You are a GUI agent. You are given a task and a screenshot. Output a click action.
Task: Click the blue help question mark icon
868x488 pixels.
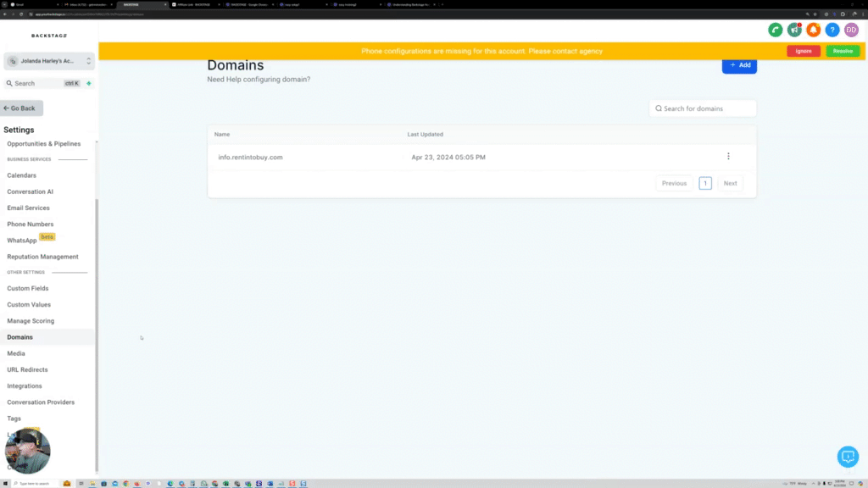point(832,30)
